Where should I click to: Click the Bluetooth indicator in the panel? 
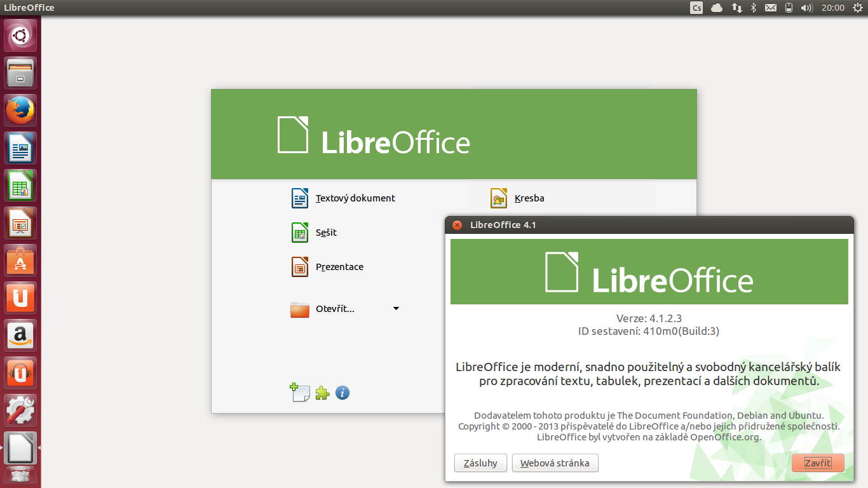pos(752,7)
